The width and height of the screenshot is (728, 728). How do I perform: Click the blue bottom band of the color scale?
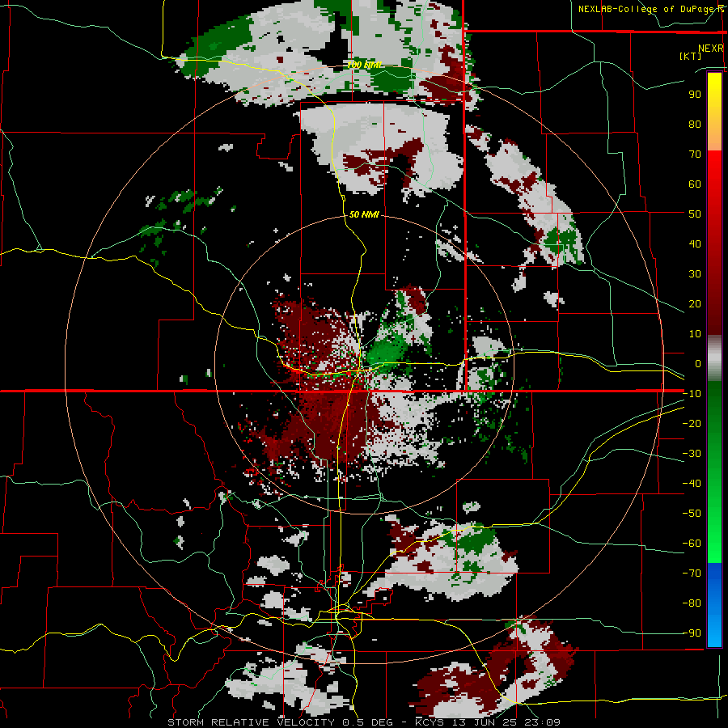tap(714, 604)
